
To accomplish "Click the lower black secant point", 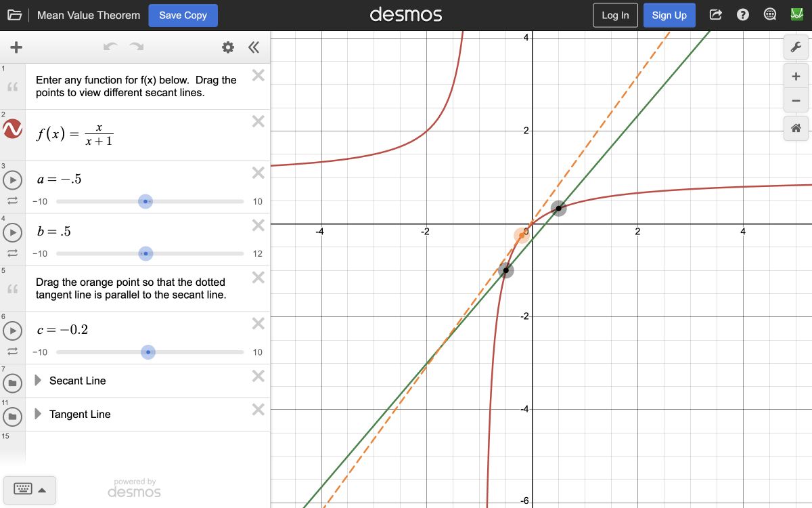I will [505, 270].
